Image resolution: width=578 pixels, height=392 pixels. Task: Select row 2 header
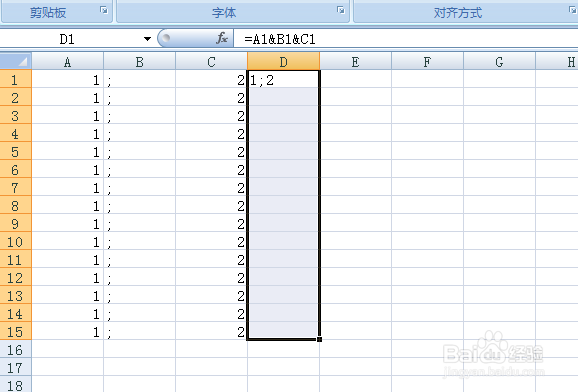pyautogui.click(x=15, y=97)
